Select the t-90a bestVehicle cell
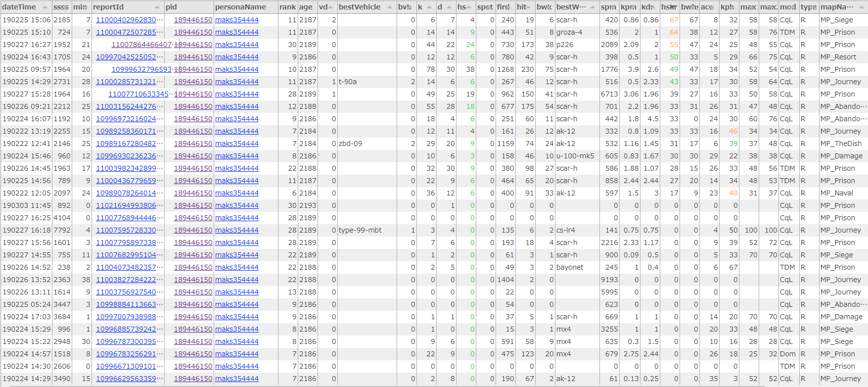The image size is (868, 387). [367, 82]
